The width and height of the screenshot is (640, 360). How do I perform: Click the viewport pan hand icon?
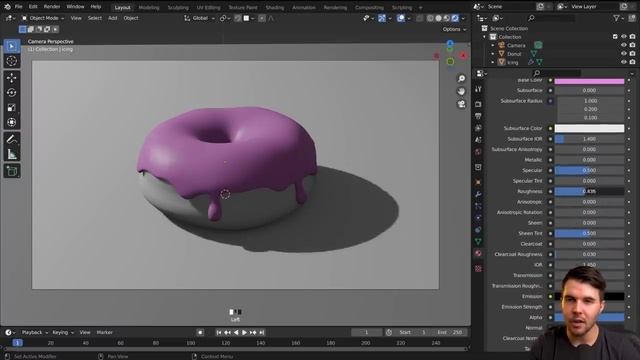coord(461,91)
